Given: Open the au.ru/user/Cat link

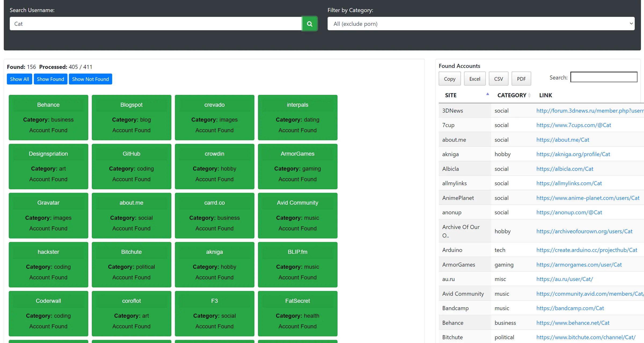Looking at the screenshot, I should [565, 279].
